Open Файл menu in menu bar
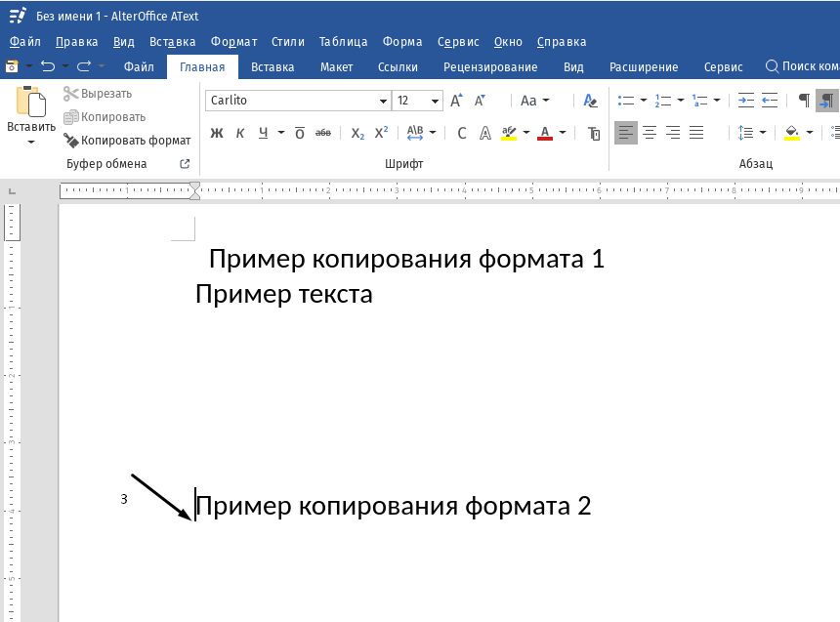Viewport: 840px width, 622px height. point(25,42)
